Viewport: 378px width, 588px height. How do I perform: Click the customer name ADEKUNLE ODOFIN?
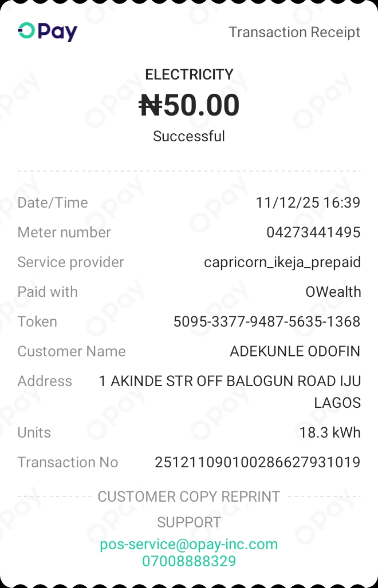[295, 351]
